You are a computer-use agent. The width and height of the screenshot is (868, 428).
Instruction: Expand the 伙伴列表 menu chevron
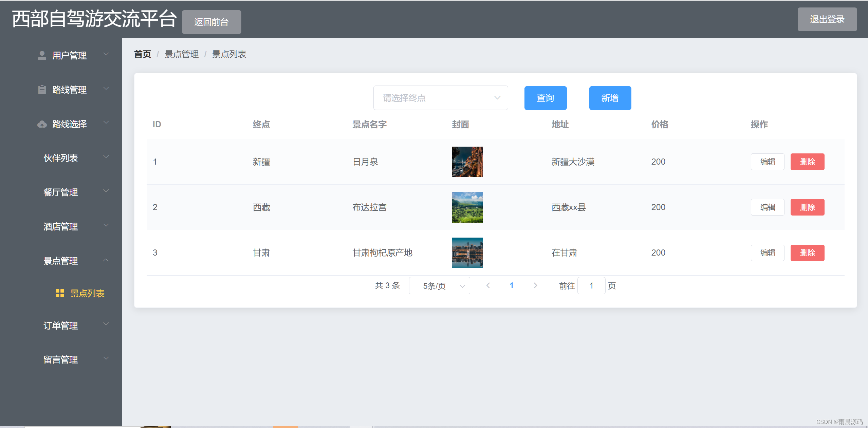(106, 157)
